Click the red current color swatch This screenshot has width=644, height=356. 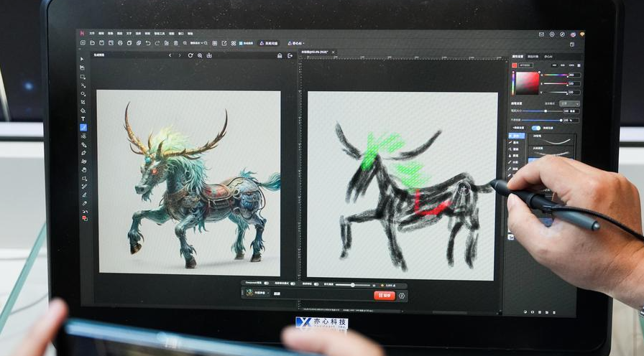pos(514,65)
